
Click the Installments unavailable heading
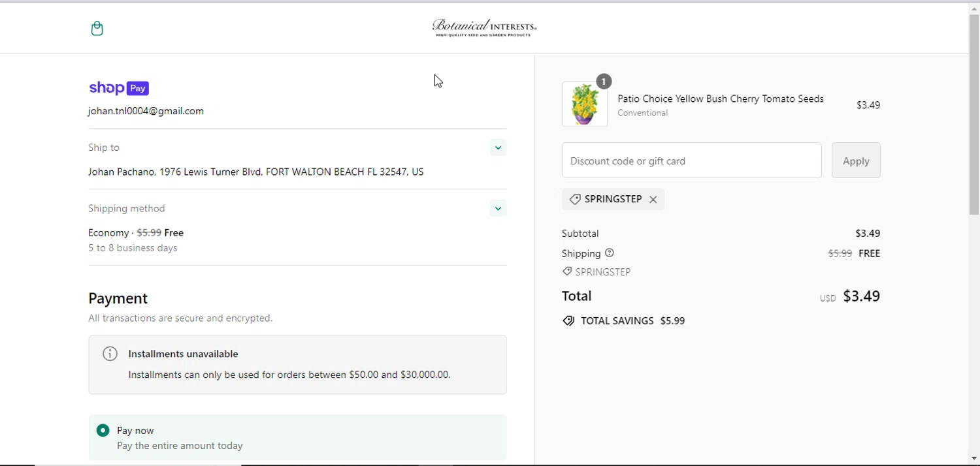pos(183,354)
